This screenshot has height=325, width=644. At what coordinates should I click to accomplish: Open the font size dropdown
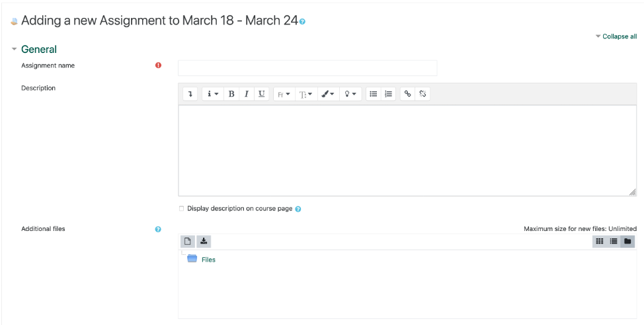(x=305, y=94)
